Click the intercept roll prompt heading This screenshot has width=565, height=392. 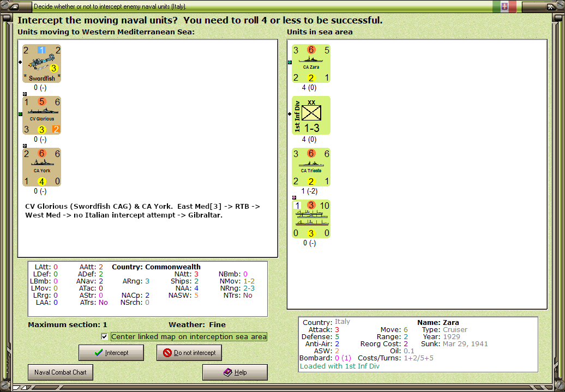[x=200, y=20]
